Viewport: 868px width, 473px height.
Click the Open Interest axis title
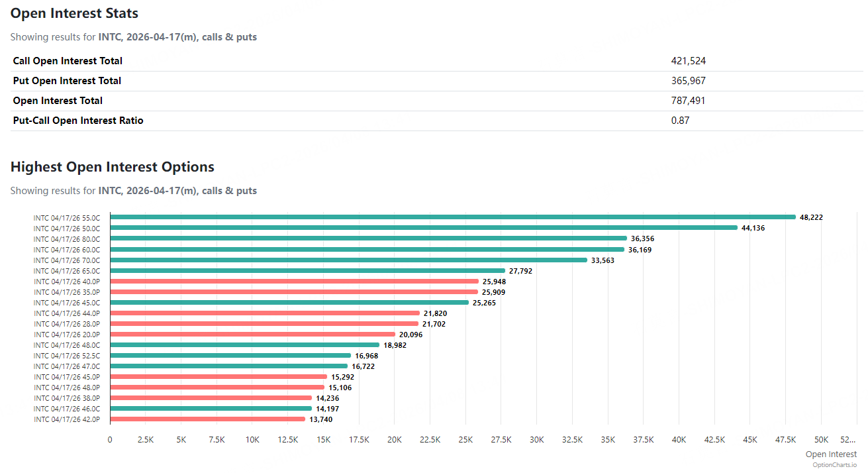click(x=831, y=454)
